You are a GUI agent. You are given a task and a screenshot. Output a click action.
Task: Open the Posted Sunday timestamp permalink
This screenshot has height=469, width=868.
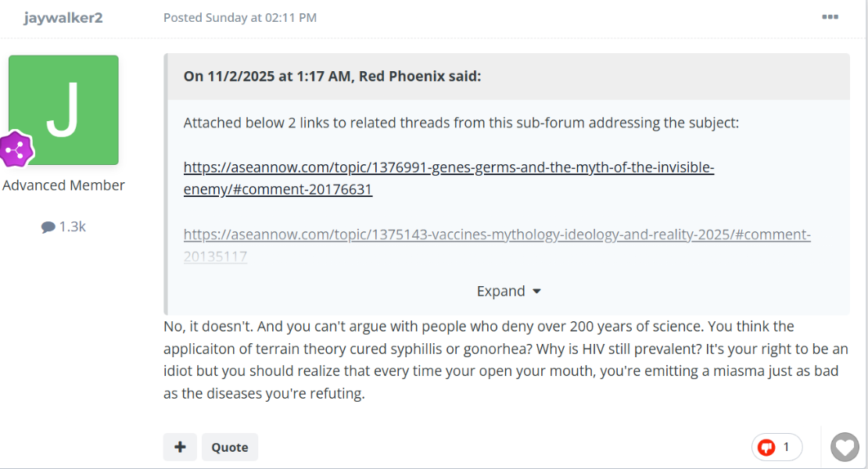click(x=239, y=17)
